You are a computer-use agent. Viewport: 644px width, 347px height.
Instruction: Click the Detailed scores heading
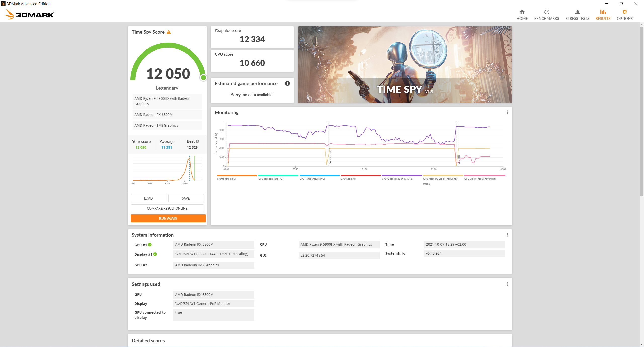pyautogui.click(x=148, y=341)
